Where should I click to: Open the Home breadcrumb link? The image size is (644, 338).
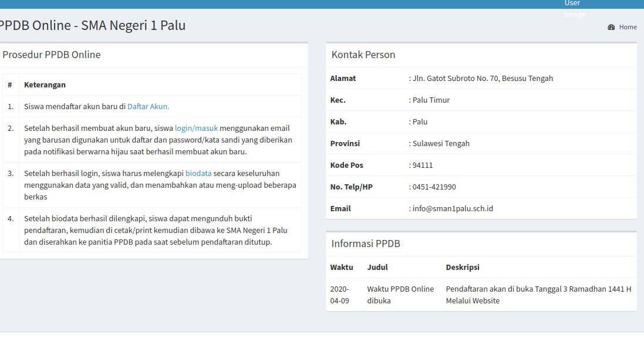point(628,27)
